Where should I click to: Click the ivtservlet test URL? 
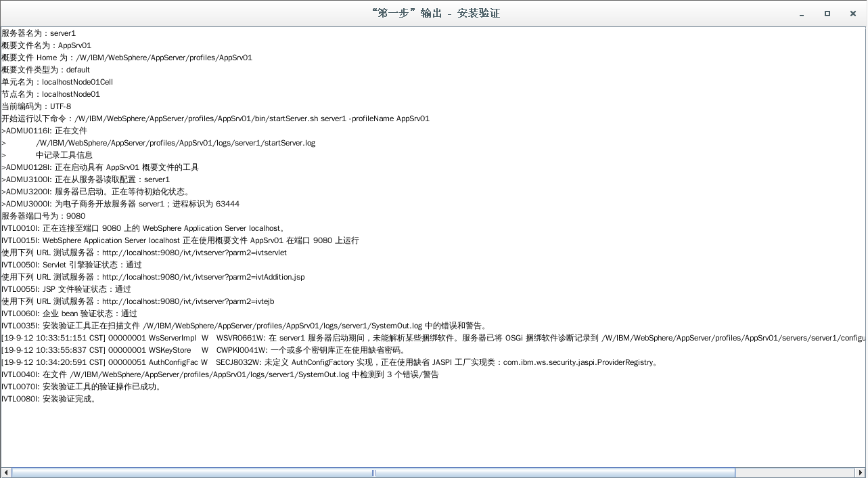pos(196,253)
